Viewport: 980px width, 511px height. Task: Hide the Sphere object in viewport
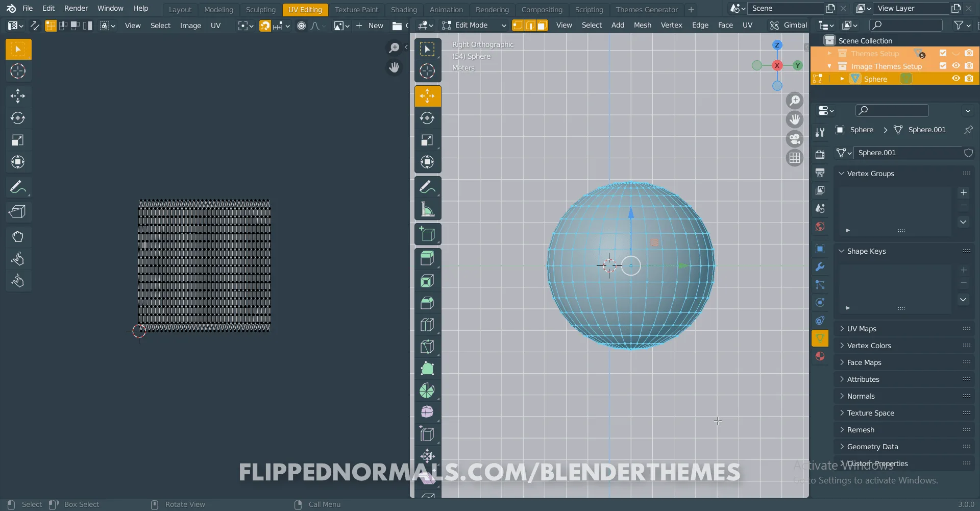[x=956, y=79]
